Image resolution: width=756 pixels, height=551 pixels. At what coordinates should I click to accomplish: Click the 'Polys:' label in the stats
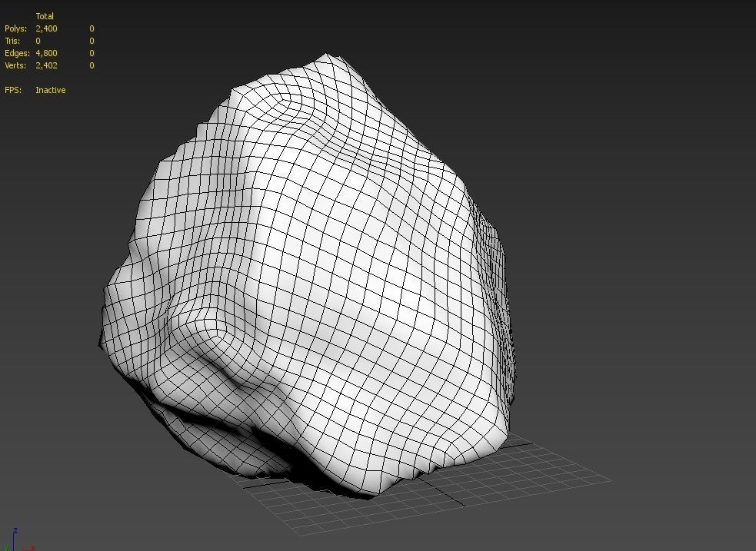pyautogui.click(x=16, y=28)
